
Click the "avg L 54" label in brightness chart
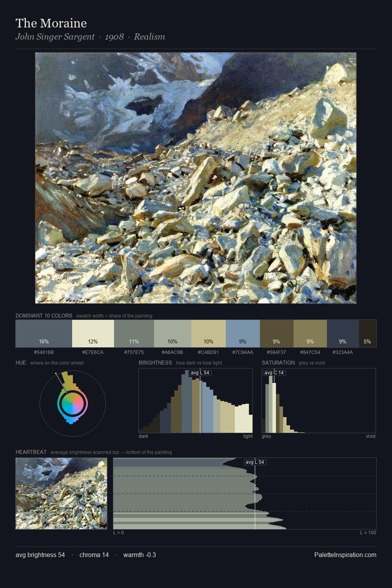pos(200,373)
